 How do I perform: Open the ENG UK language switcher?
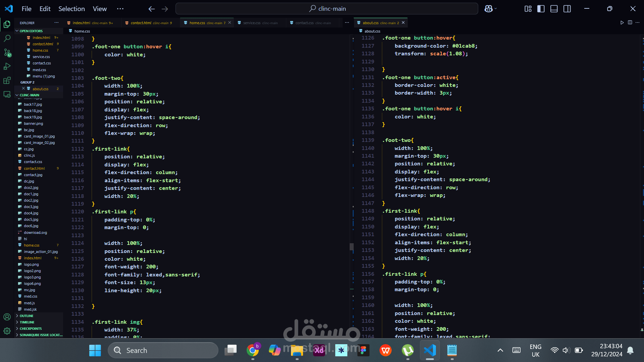tap(535, 350)
